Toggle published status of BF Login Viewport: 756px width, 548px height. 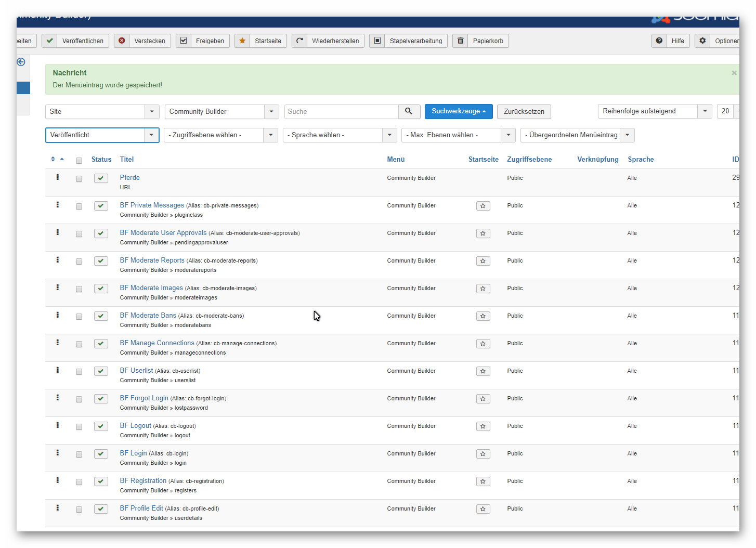pyautogui.click(x=101, y=454)
